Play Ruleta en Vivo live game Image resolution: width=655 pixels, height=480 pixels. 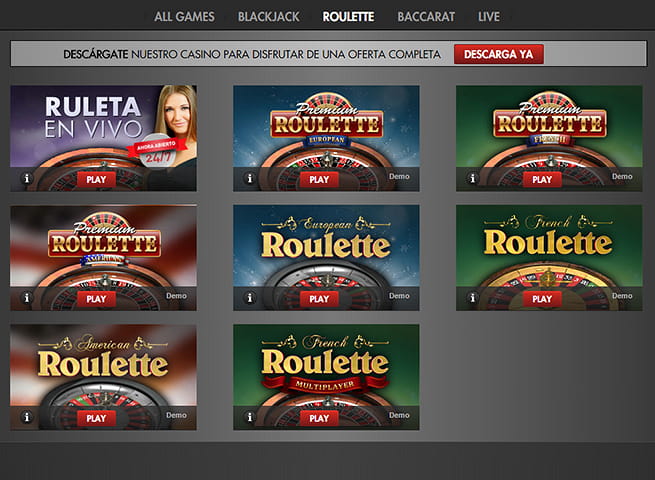(96, 180)
